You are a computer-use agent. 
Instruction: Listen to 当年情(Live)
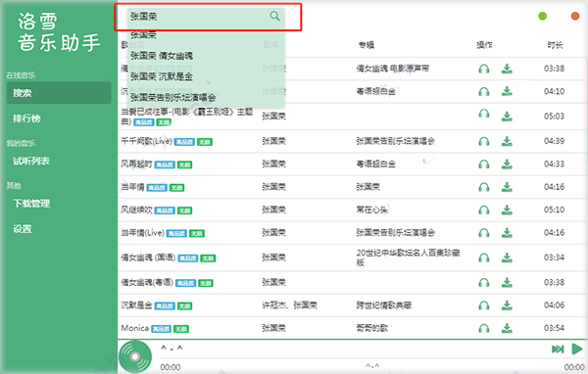tap(484, 233)
